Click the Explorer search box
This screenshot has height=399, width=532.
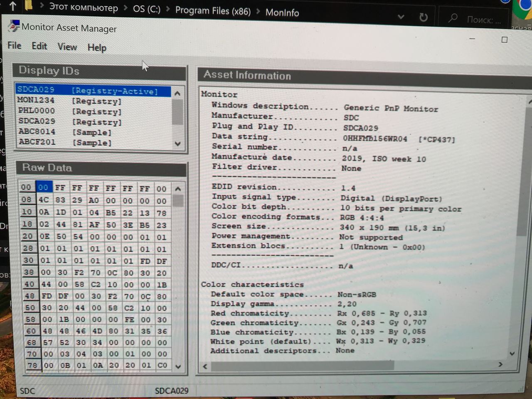pos(475,19)
